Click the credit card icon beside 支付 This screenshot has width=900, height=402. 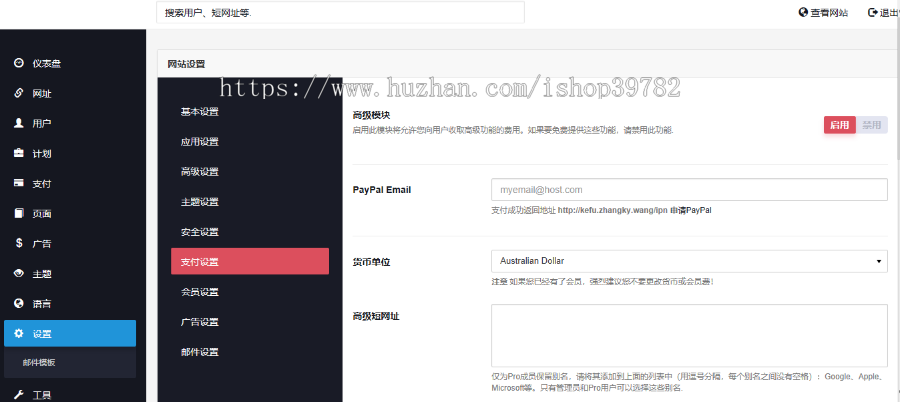pos(18,183)
